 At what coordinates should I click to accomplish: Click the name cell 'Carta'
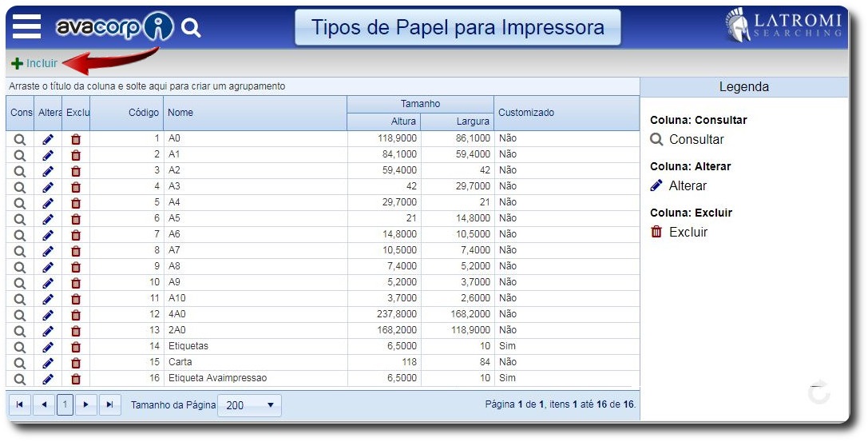[x=180, y=362]
